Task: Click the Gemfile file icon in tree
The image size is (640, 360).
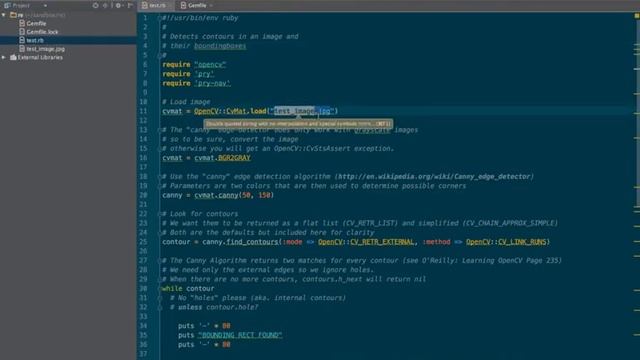Action: [22, 23]
